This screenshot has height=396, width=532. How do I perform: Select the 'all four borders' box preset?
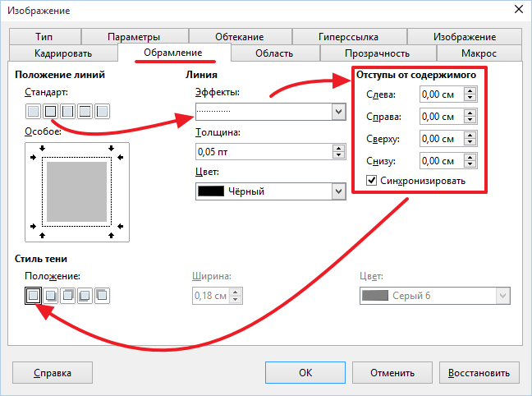tap(51, 111)
